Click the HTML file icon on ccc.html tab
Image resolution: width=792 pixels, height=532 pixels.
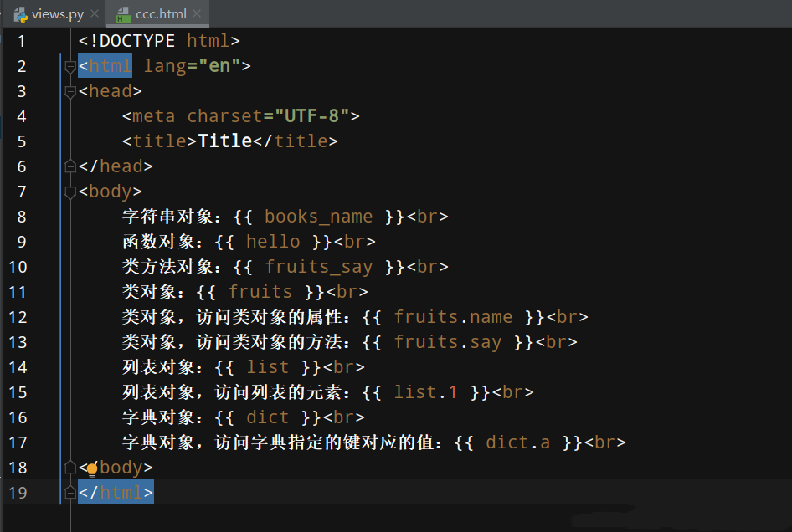tap(124, 13)
